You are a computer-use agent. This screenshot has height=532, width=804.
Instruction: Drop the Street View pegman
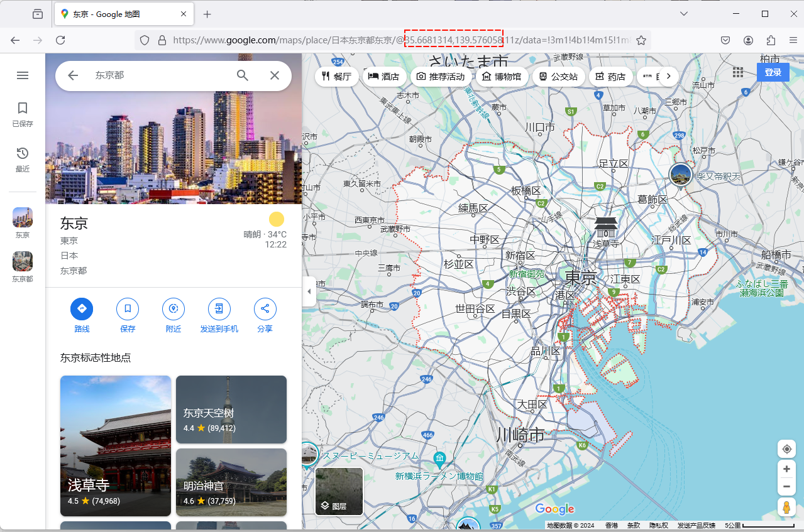(x=786, y=508)
